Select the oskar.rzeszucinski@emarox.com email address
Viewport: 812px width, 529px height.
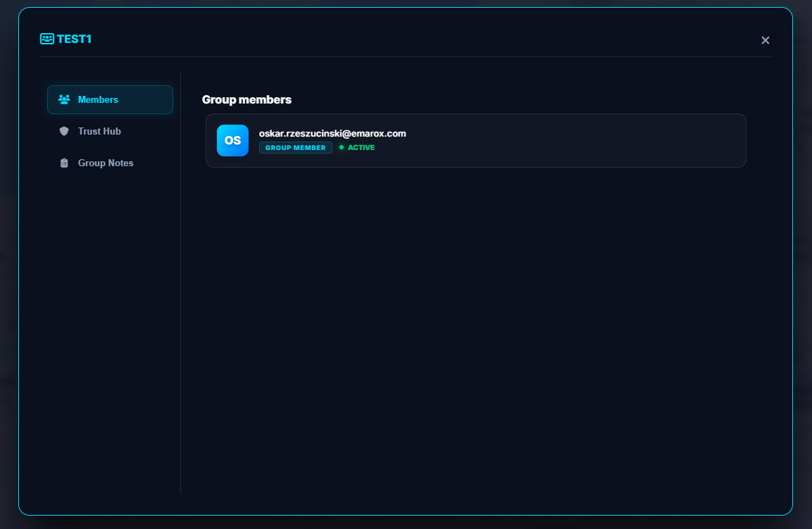point(332,133)
